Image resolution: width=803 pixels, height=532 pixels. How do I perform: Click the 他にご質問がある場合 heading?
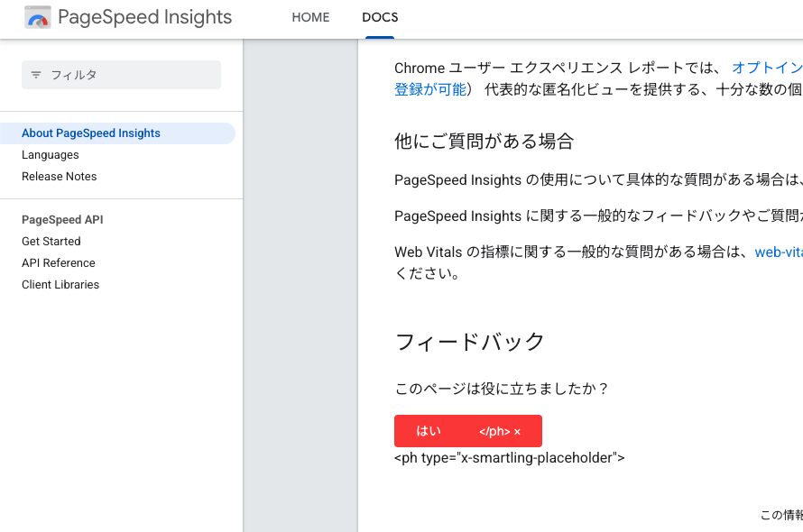[484, 142]
